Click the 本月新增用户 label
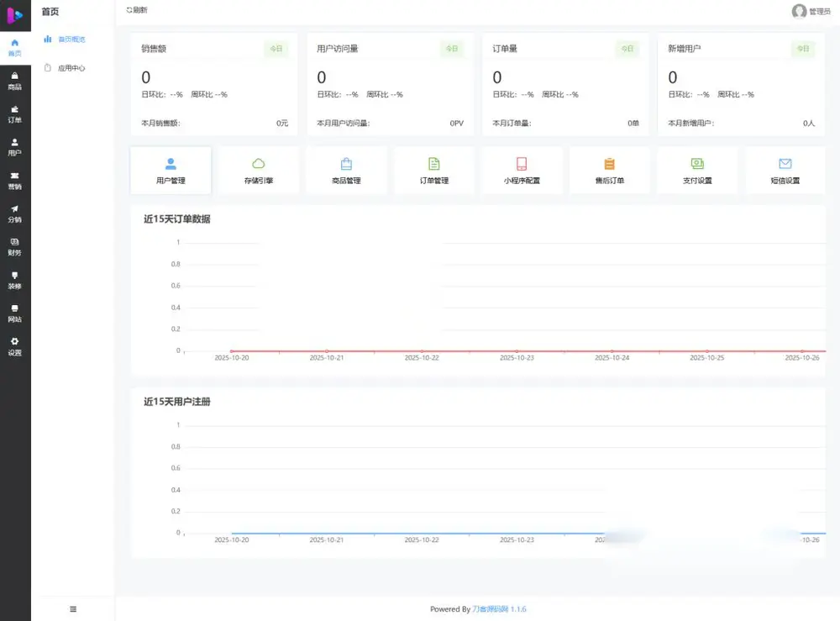The width and height of the screenshot is (840, 621). [x=691, y=124]
